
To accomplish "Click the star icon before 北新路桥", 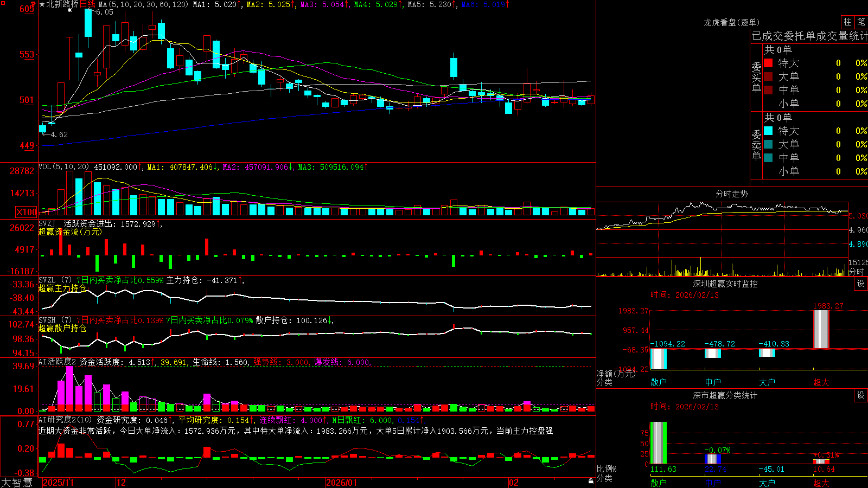I will click(42, 4).
